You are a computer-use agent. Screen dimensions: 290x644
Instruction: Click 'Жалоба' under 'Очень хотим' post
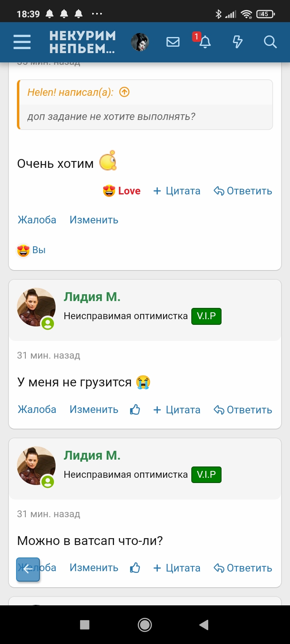(37, 220)
